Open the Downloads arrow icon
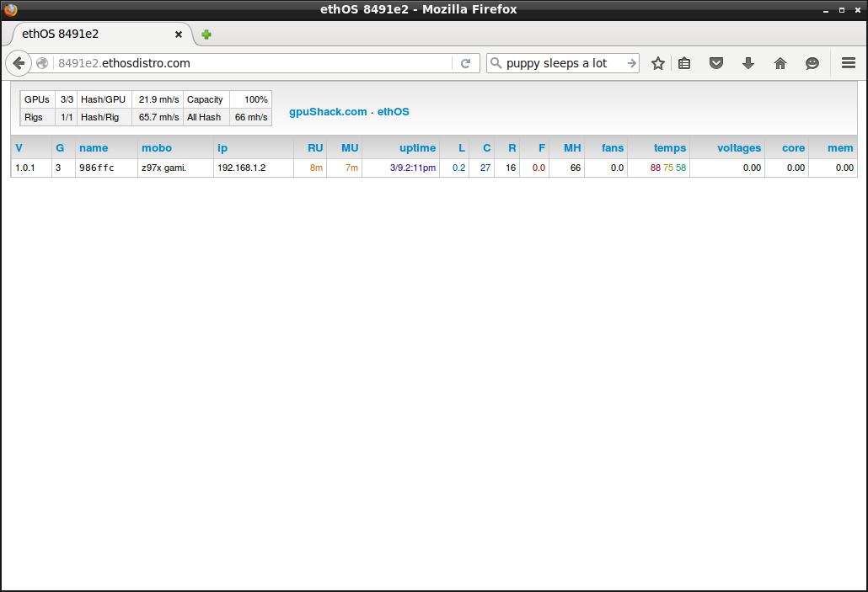The image size is (868, 592). pos(747,63)
